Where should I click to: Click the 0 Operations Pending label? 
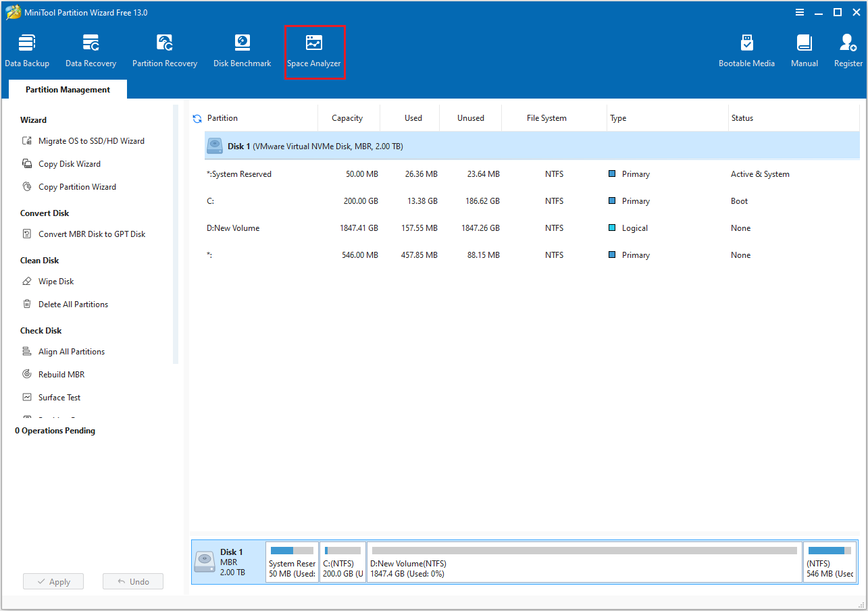[x=55, y=431]
